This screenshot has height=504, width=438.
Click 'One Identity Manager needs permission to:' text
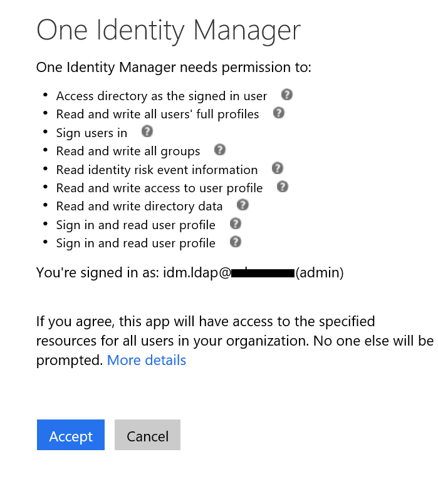pyautogui.click(x=174, y=68)
